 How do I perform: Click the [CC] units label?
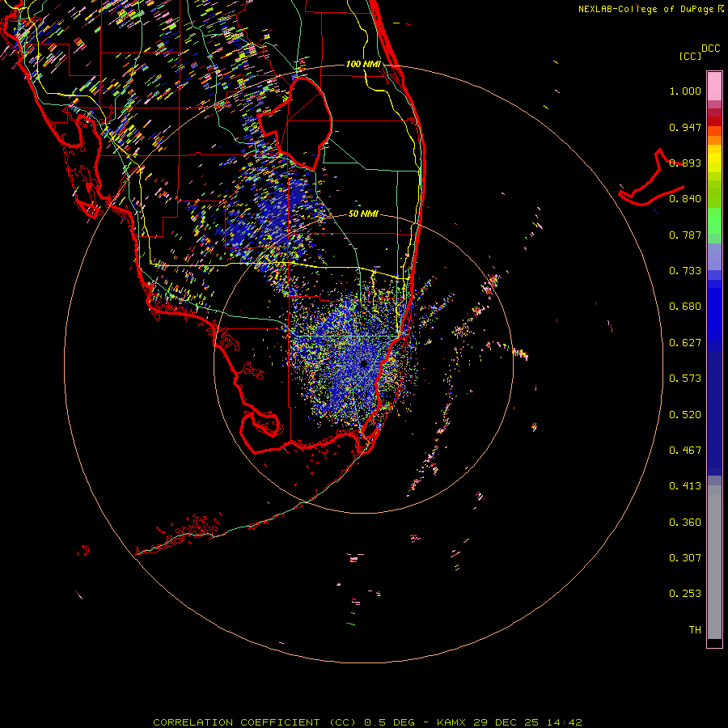(690, 56)
